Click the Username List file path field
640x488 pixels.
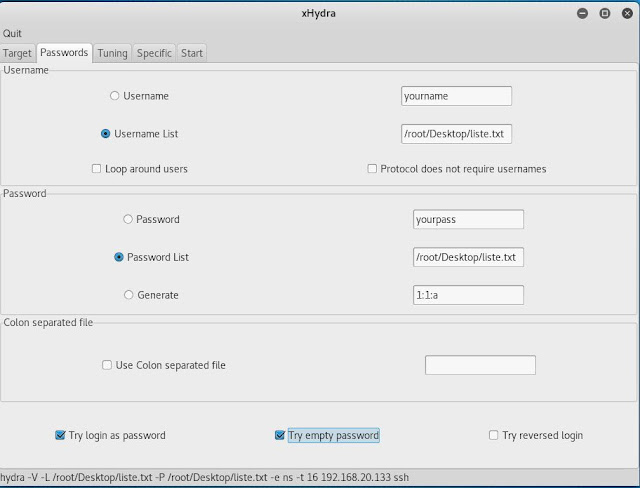[456, 134]
